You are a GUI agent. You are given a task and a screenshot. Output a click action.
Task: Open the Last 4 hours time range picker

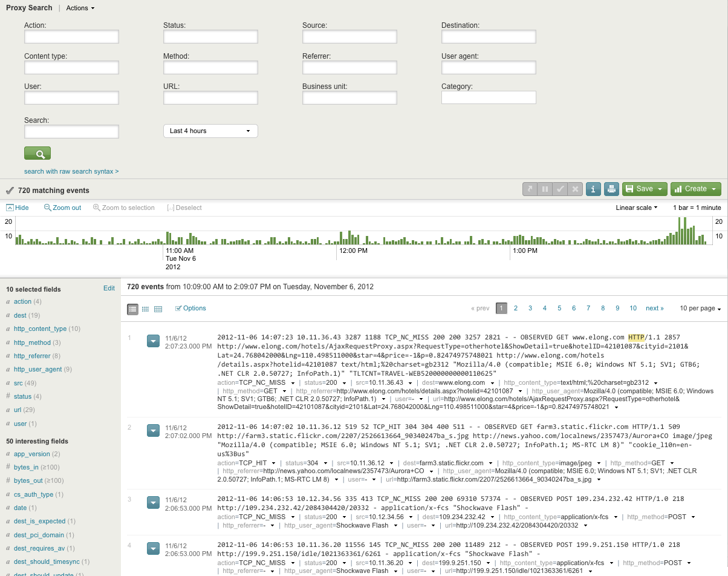point(210,131)
